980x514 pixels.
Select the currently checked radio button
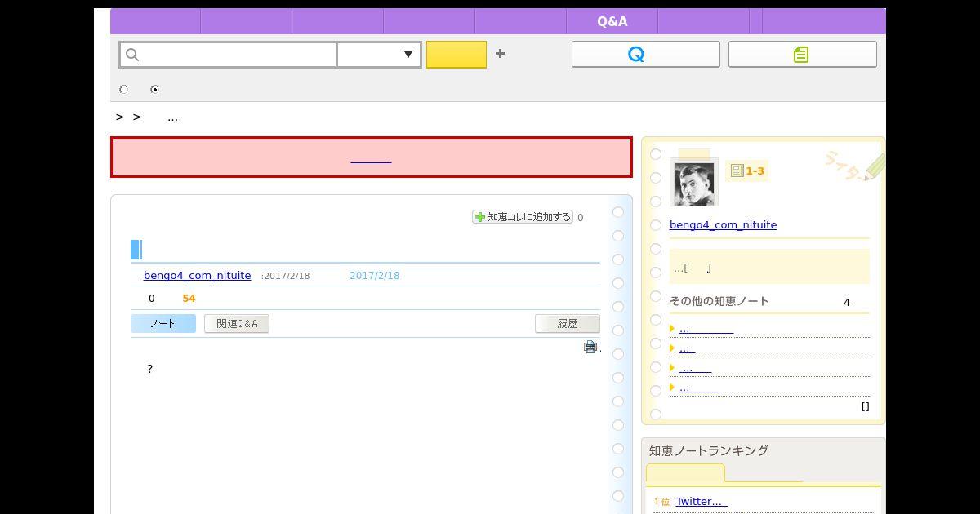click(x=154, y=90)
